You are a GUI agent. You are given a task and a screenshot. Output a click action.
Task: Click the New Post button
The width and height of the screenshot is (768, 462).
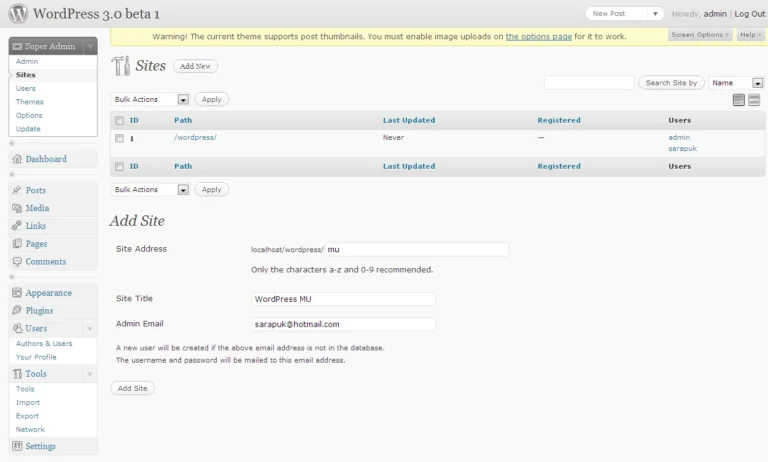(609, 14)
